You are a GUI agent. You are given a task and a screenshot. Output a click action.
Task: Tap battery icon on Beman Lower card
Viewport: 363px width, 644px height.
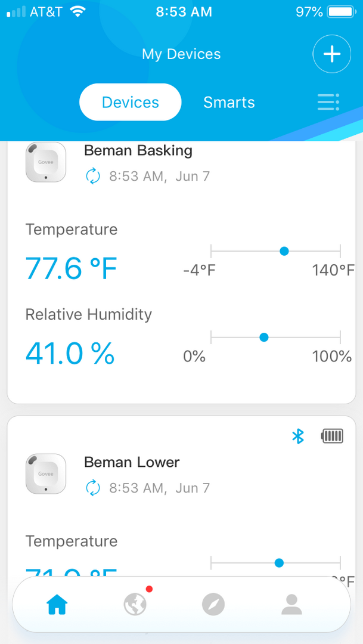click(x=332, y=436)
